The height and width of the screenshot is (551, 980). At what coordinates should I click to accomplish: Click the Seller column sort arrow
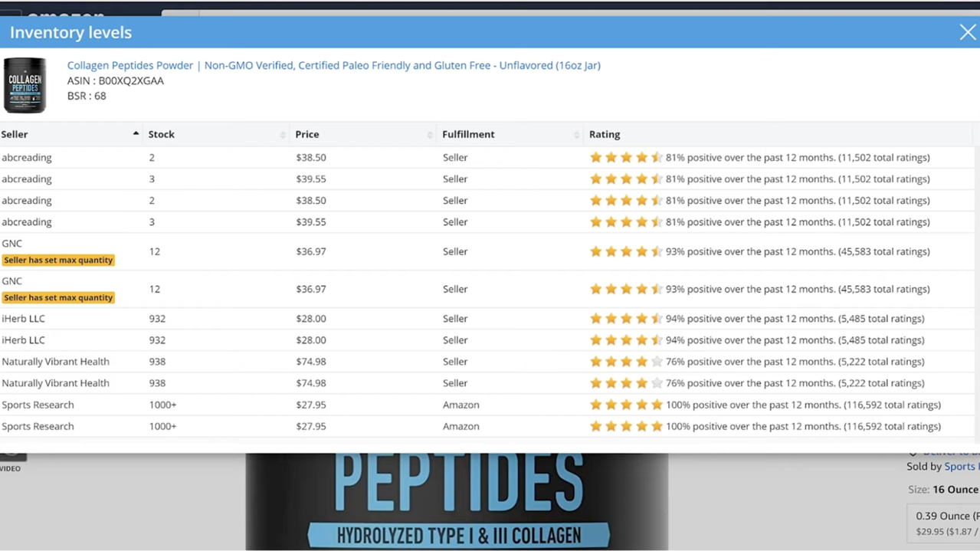(x=136, y=134)
